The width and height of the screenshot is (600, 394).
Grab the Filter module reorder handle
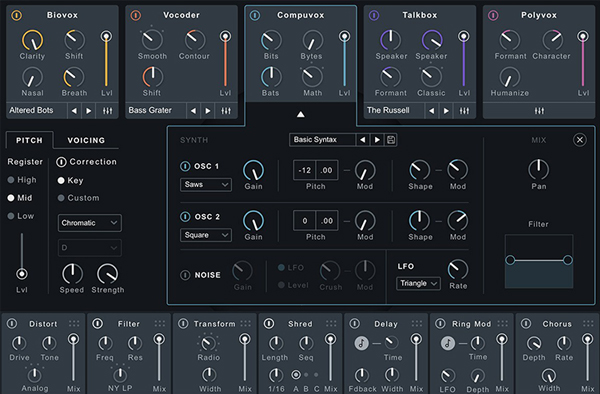click(x=160, y=324)
